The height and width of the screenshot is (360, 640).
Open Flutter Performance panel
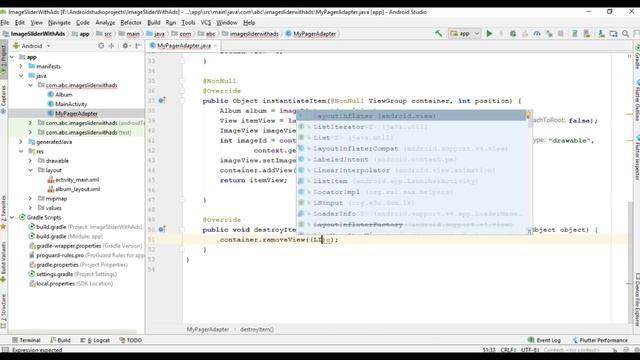tap(600, 340)
